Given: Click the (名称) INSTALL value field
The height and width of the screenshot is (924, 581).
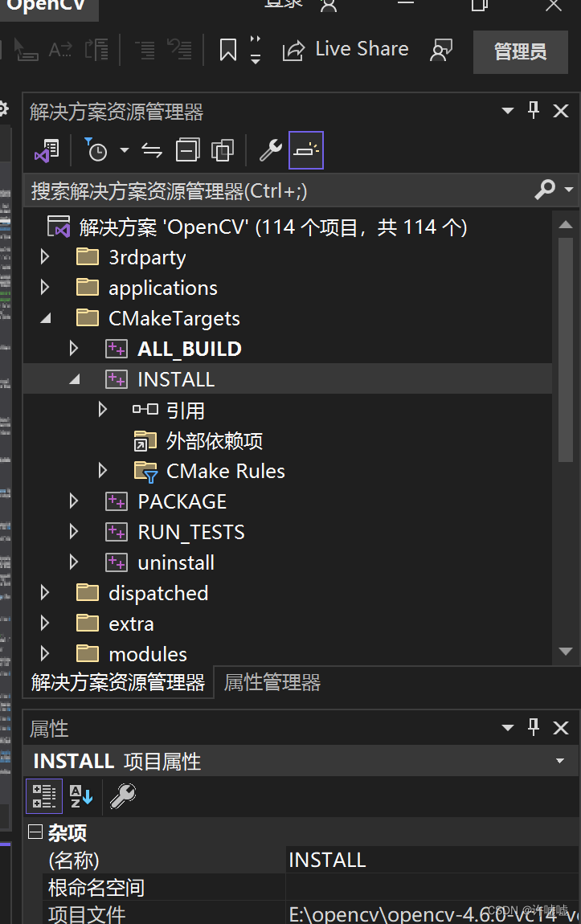Looking at the screenshot, I should pos(432,860).
